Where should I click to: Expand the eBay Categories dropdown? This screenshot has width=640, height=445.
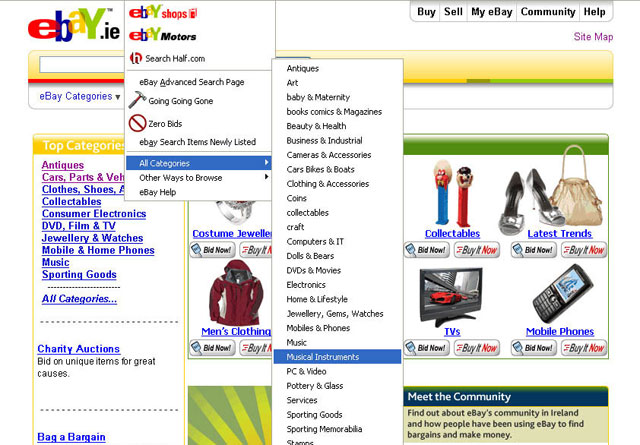pyautogui.click(x=80, y=96)
